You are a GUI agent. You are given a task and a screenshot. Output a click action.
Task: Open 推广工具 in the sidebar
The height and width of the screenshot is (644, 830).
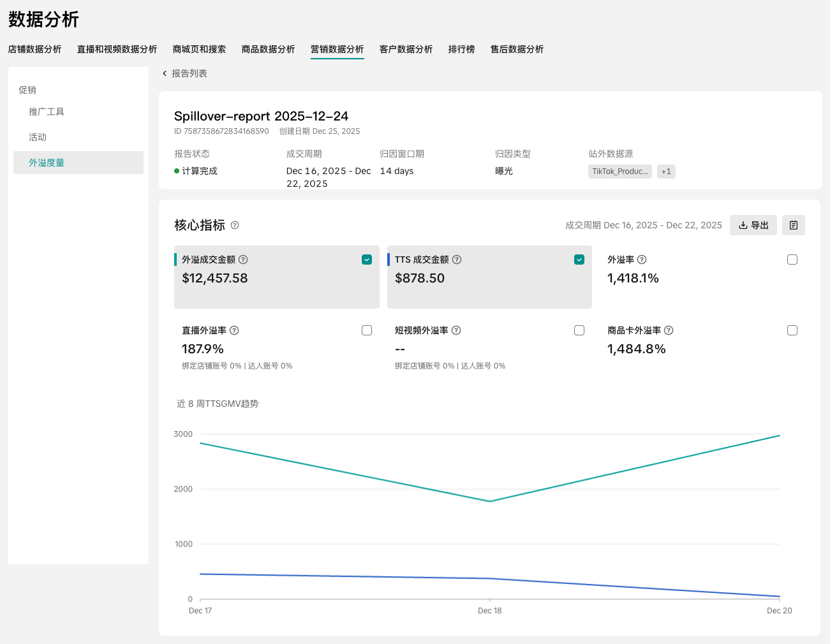click(47, 112)
